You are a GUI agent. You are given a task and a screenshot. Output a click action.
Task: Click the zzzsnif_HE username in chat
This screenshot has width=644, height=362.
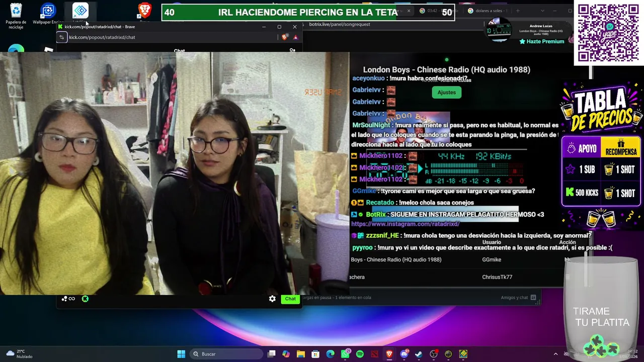tap(382, 235)
